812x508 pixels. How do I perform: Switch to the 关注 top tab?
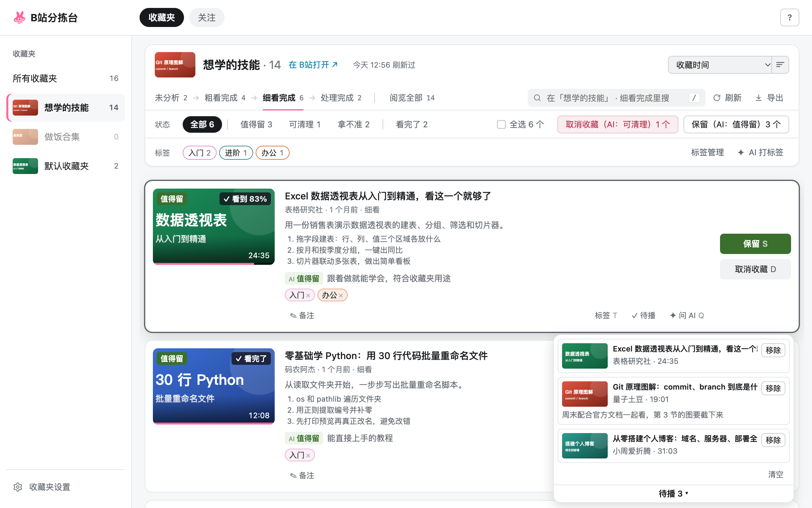207,17
